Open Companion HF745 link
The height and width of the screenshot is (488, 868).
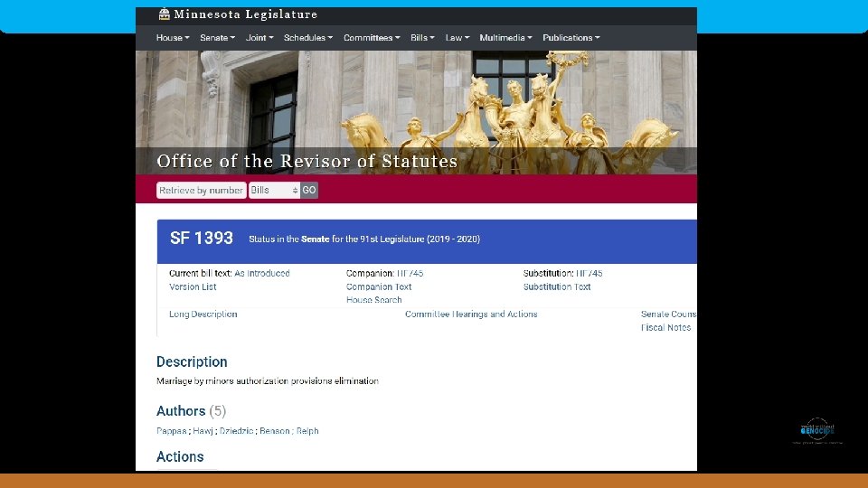[x=410, y=273]
